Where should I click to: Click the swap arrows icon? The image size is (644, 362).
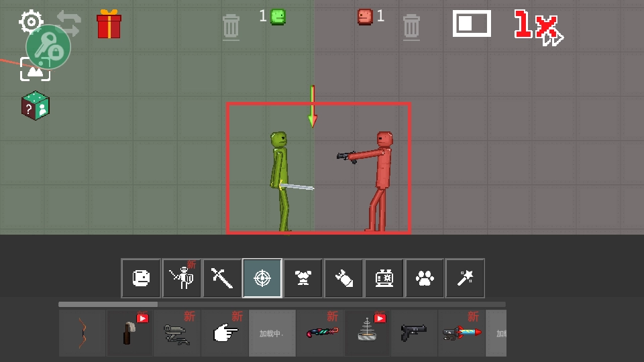[x=68, y=23]
